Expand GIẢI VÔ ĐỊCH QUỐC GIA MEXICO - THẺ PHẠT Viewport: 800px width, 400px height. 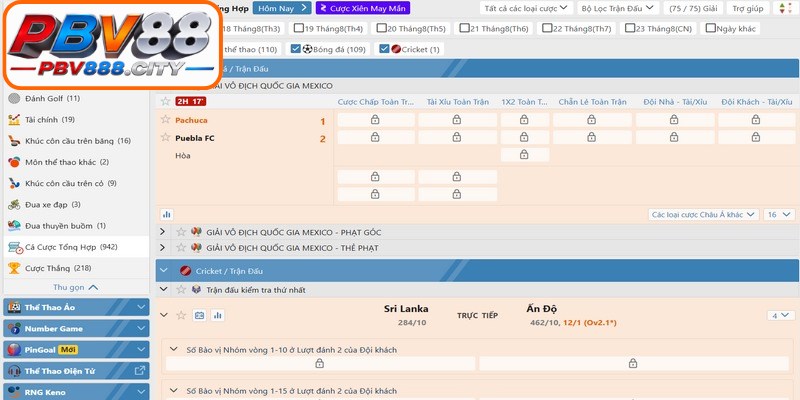pyautogui.click(x=163, y=247)
